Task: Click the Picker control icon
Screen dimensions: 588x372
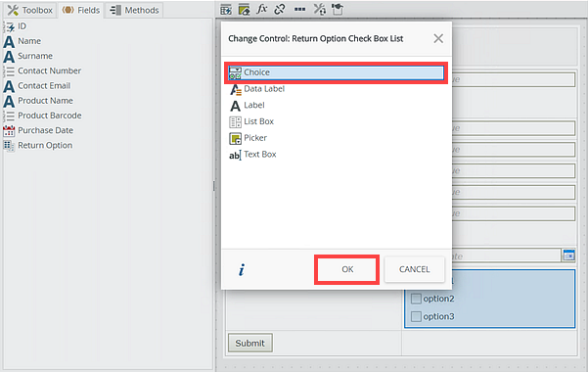Action: [x=235, y=138]
